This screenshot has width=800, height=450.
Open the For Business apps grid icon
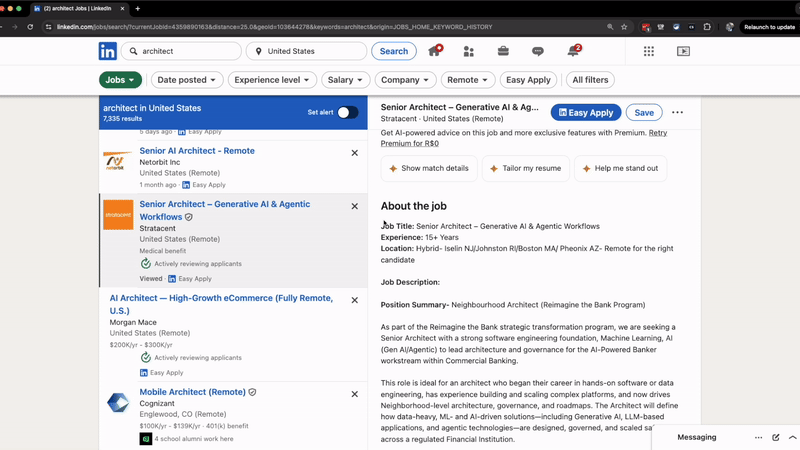(648, 51)
